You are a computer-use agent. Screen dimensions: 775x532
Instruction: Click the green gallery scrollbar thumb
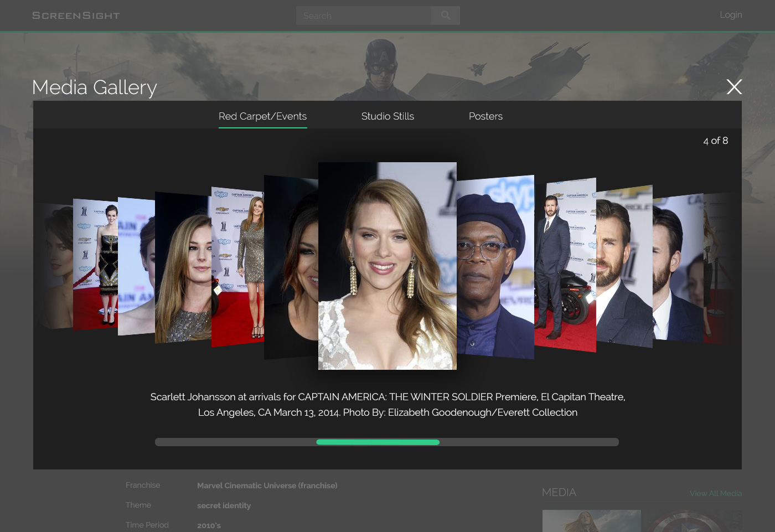pos(378,442)
